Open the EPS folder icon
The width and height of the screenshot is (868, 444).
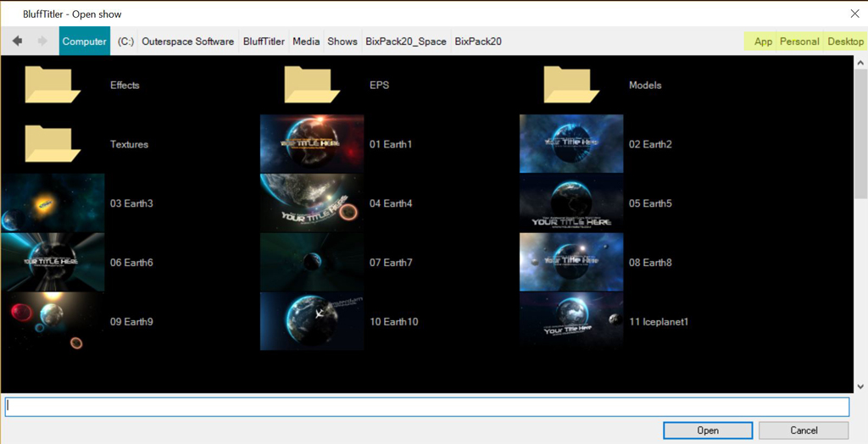tap(312, 85)
